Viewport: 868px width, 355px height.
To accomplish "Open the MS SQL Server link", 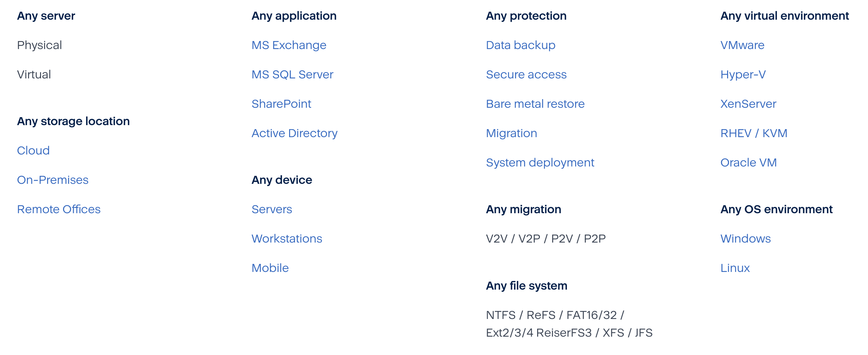I will 292,74.
